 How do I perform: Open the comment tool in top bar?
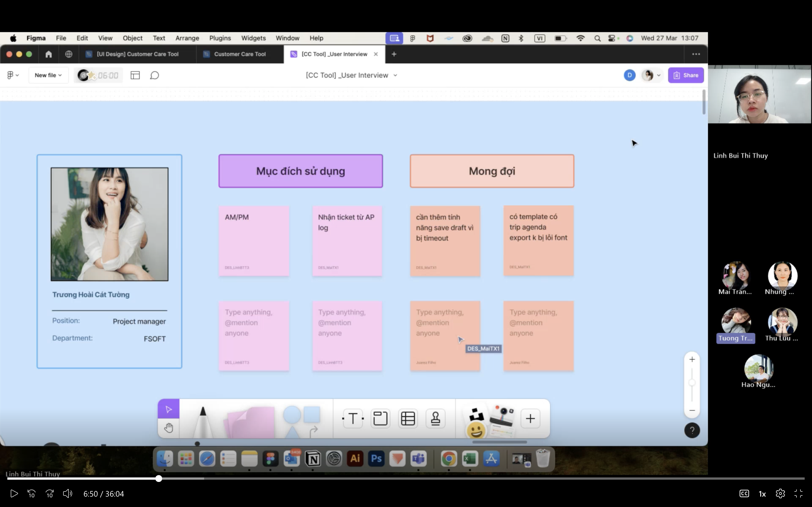pyautogui.click(x=154, y=75)
